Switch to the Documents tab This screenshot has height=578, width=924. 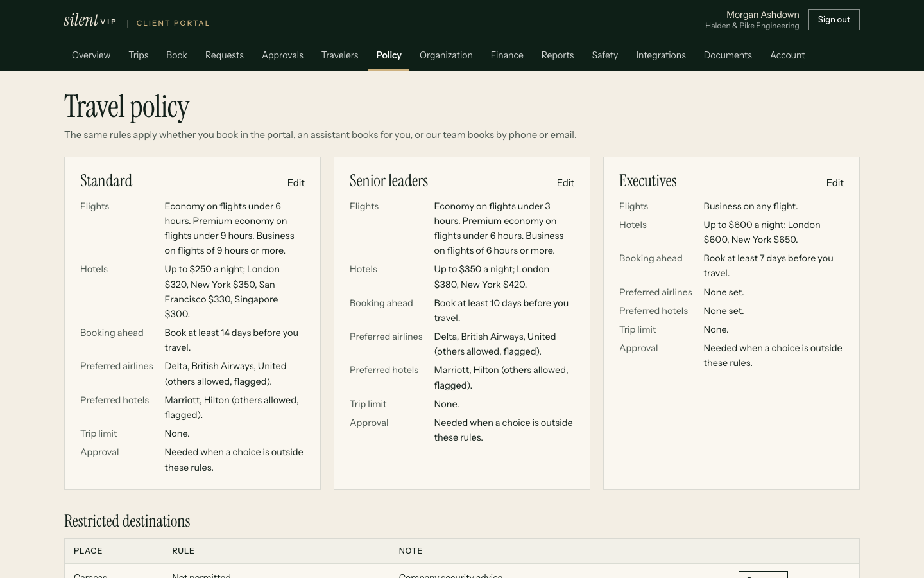pos(728,55)
